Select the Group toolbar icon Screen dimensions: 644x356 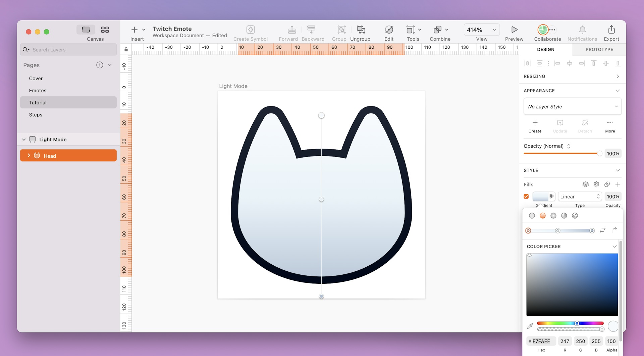click(x=339, y=30)
